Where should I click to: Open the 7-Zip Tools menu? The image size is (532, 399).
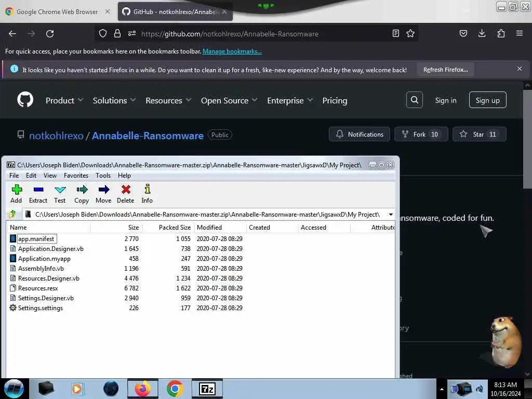[x=103, y=176]
